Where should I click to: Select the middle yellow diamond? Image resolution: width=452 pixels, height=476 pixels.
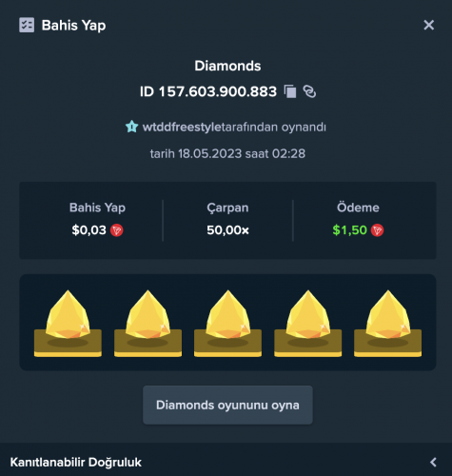tap(227, 323)
